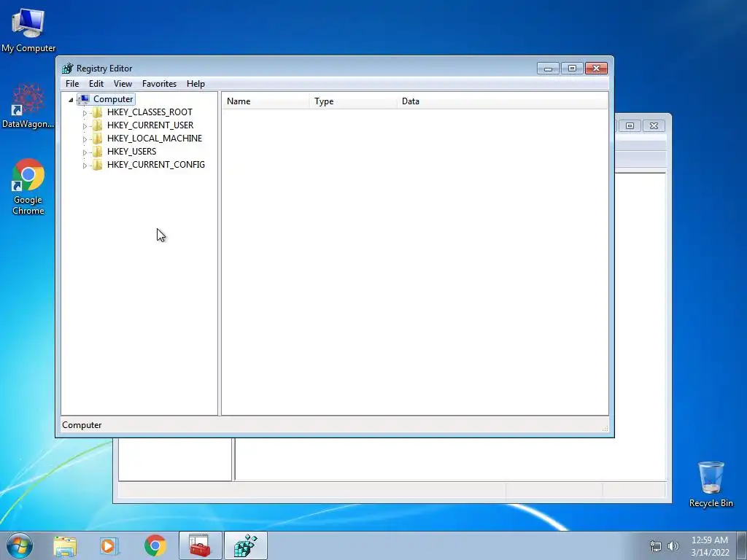Click the taskbar clock showing 12:59 AM
This screenshot has height=560, width=747.
(710, 545)
